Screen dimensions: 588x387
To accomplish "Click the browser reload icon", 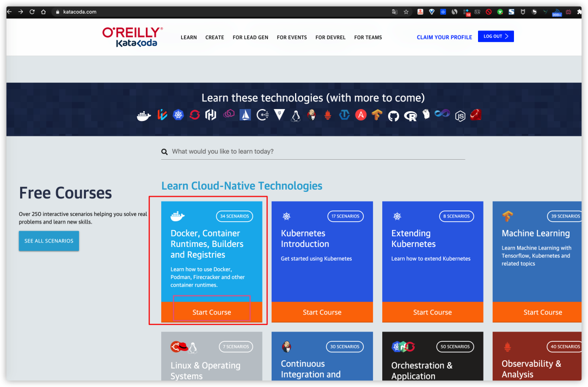I will coord(32,11).
